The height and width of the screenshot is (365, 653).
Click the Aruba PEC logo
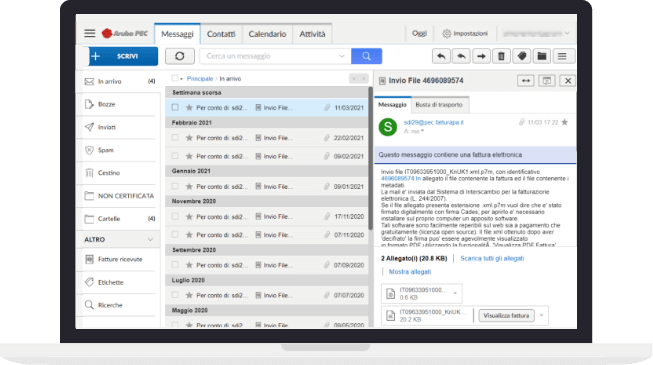[x=125, y=33]
